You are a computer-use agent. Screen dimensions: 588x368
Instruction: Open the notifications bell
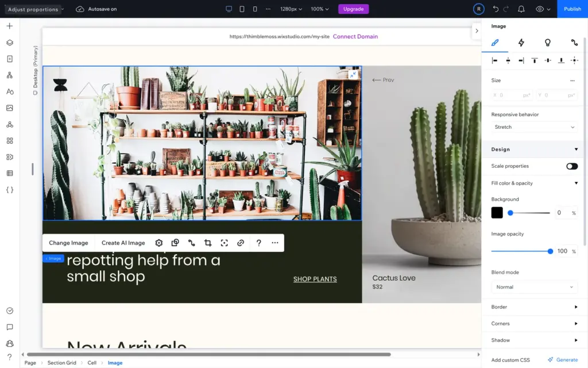coord(521,9)
